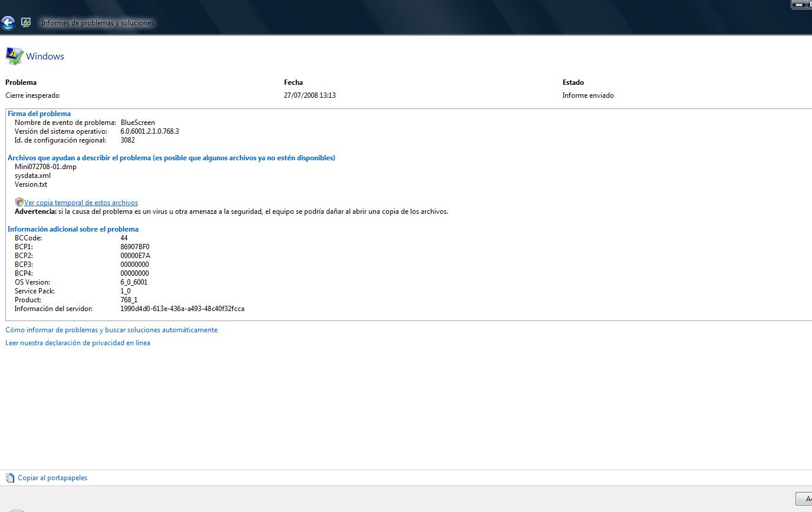Click the Service Pack value '1_0'
The image size is (812, 512).
click(126, 291)
